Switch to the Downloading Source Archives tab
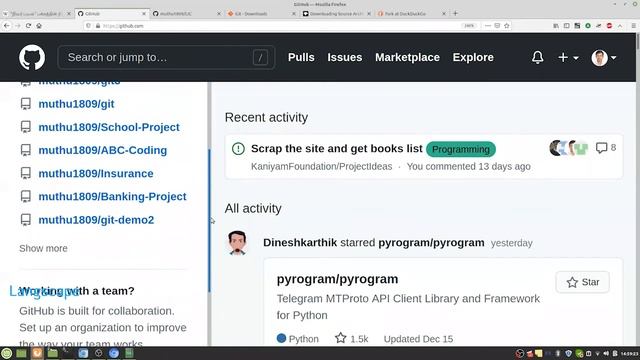The width and height of the screenshot is (640, 360). pyautogui.click(x=337, y=13)
